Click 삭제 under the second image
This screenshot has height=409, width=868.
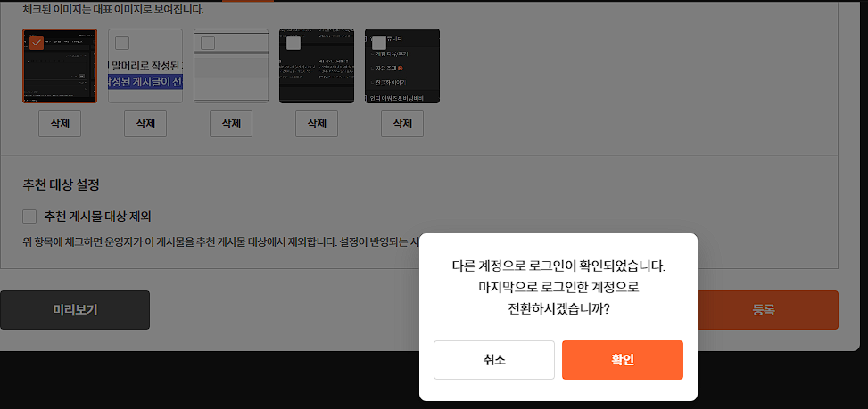pyautogui.click(x=145, y=124)
